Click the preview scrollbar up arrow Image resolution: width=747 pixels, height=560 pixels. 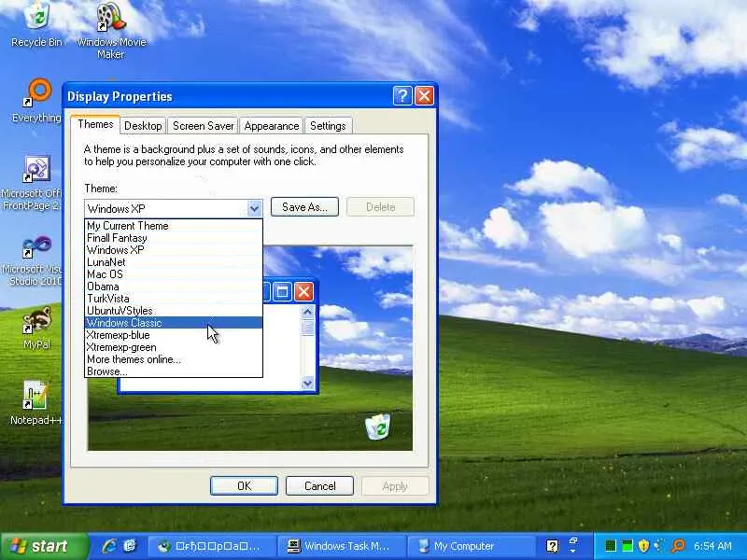click(x=308, y=312)
